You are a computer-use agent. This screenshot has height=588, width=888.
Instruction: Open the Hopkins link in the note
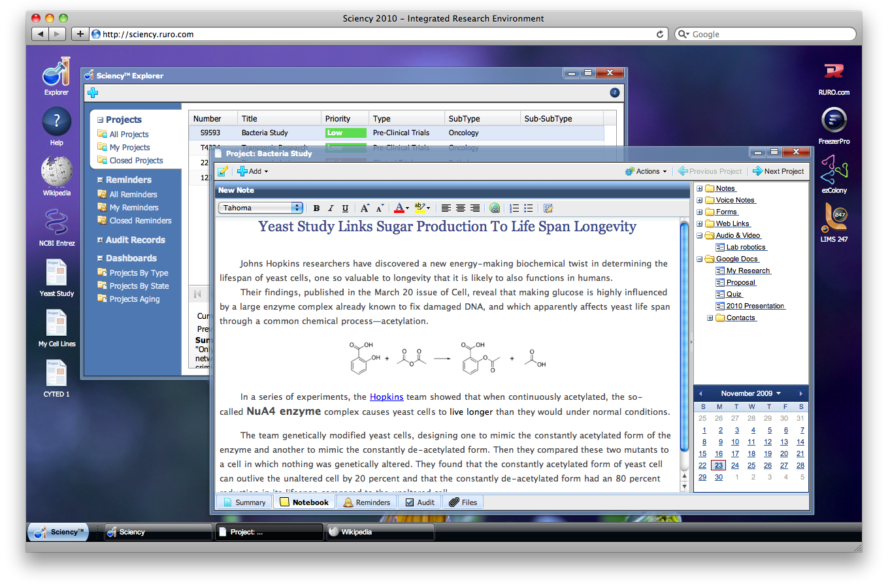(386, 397)
